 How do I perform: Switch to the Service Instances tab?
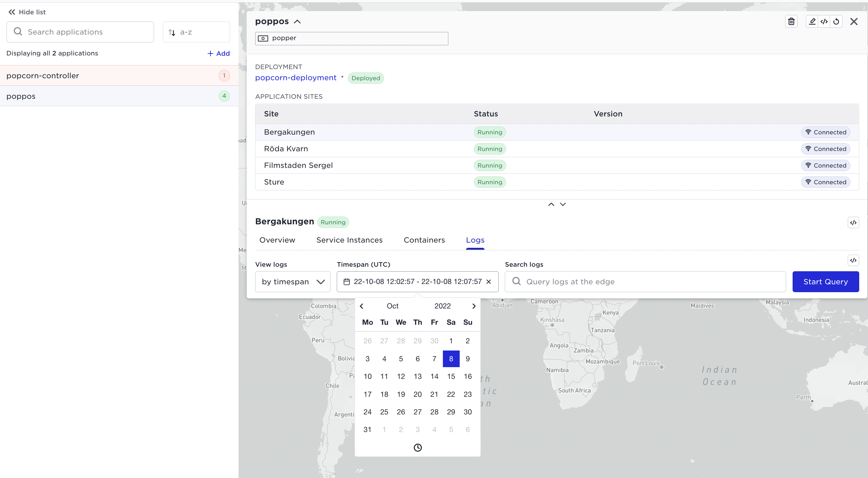pyautogui.click(x=349, y=240)
